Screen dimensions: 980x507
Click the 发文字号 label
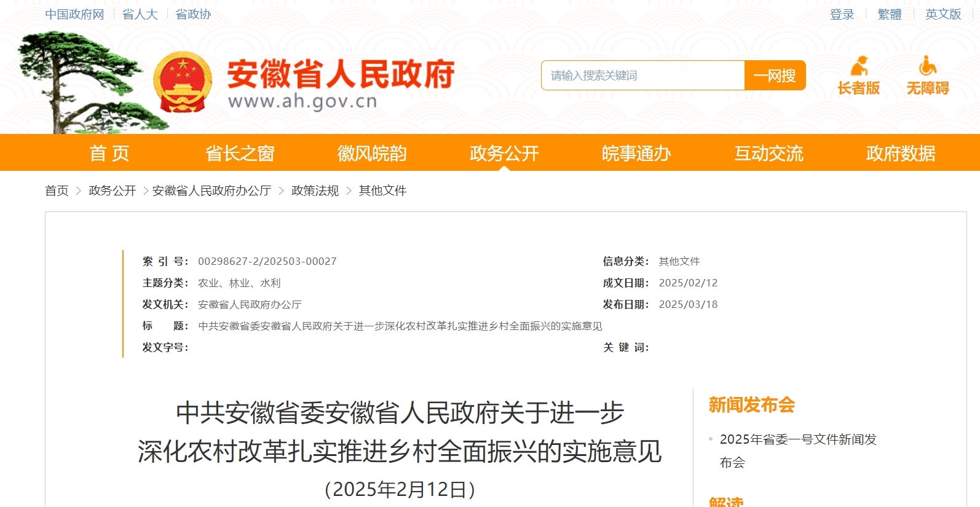point(165,347)
